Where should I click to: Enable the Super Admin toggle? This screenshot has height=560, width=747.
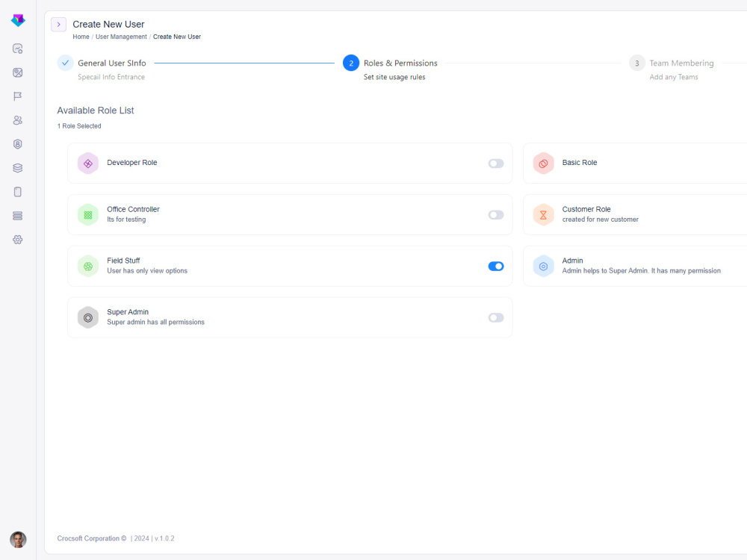click(496, 317)
